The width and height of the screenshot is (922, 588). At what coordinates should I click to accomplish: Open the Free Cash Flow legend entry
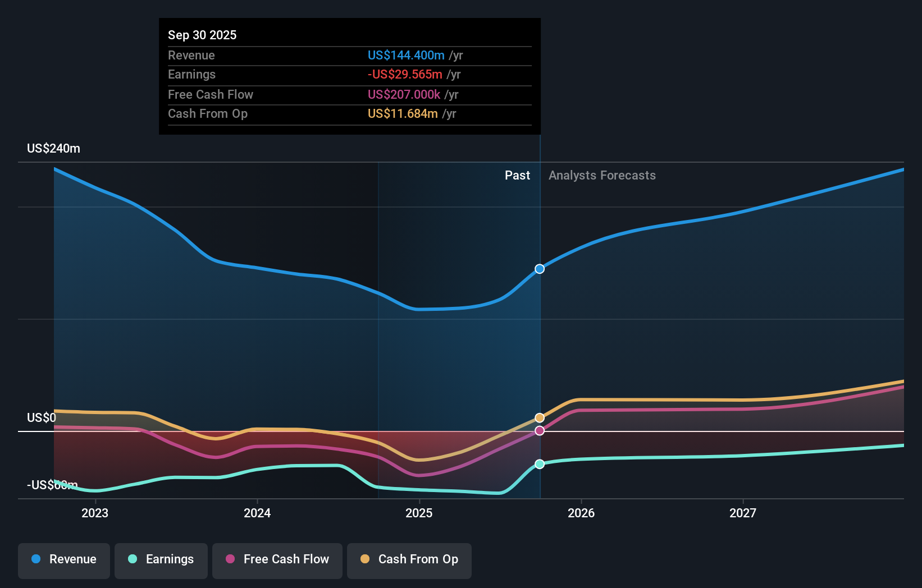click(x=277, y=559)
